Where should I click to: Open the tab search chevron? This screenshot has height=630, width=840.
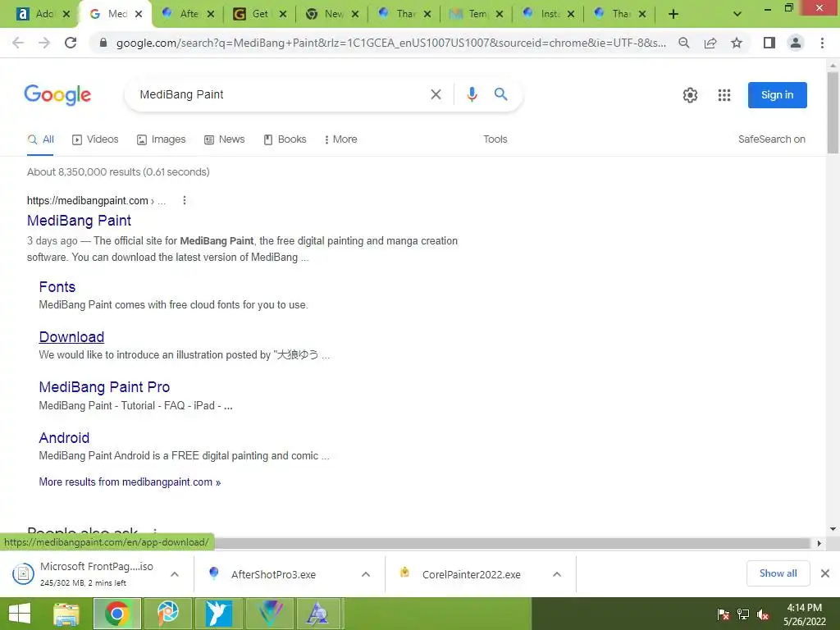coord(737,14)
